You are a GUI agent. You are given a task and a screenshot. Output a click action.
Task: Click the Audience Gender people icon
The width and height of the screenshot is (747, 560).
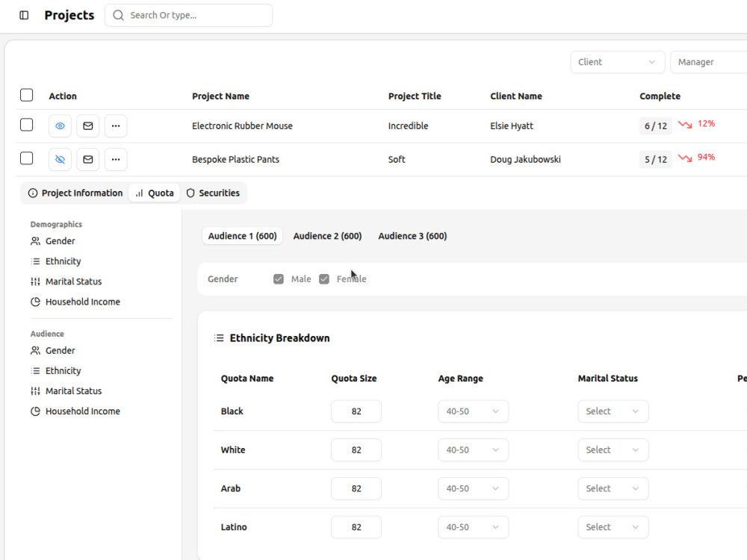(x=35, y=350)
